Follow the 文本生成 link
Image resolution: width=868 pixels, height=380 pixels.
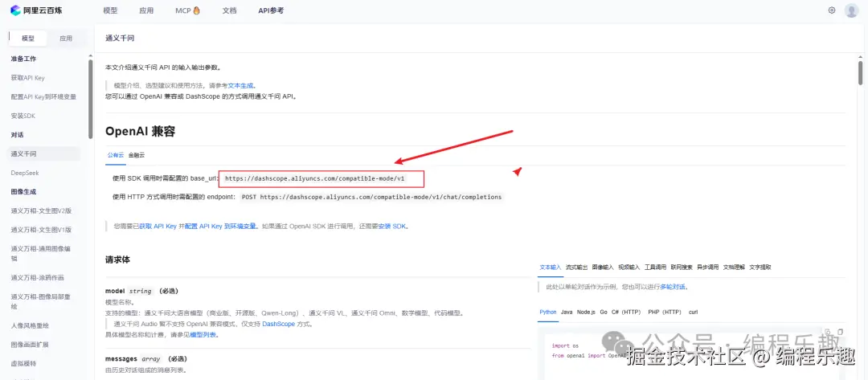click(x=241, y=86)
